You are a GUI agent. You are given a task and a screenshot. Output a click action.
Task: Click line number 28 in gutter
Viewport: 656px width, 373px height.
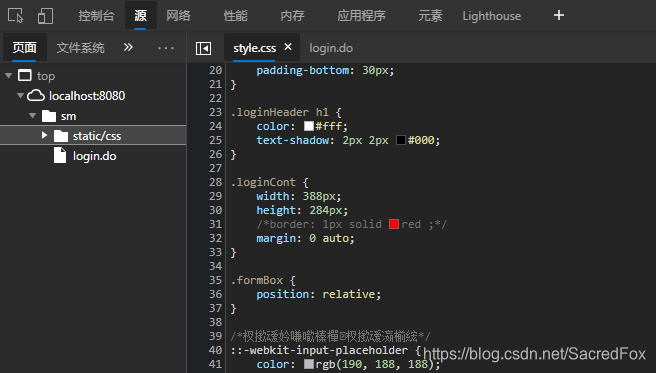point(215,182)
